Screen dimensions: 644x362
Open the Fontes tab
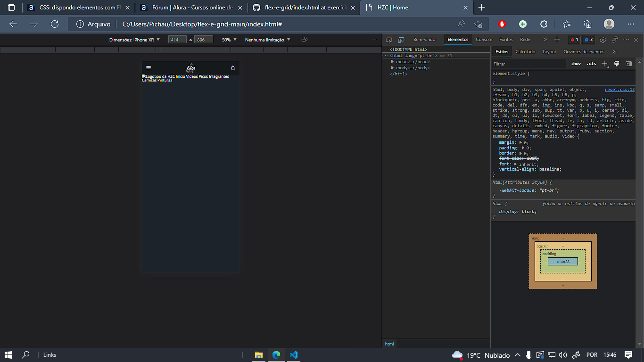coord(506,40)
